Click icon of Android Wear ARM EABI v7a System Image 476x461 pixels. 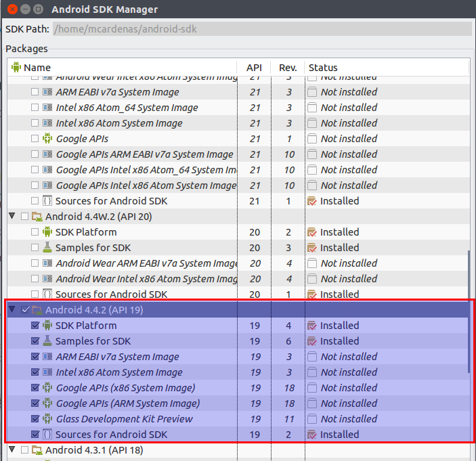click(47, 263)
